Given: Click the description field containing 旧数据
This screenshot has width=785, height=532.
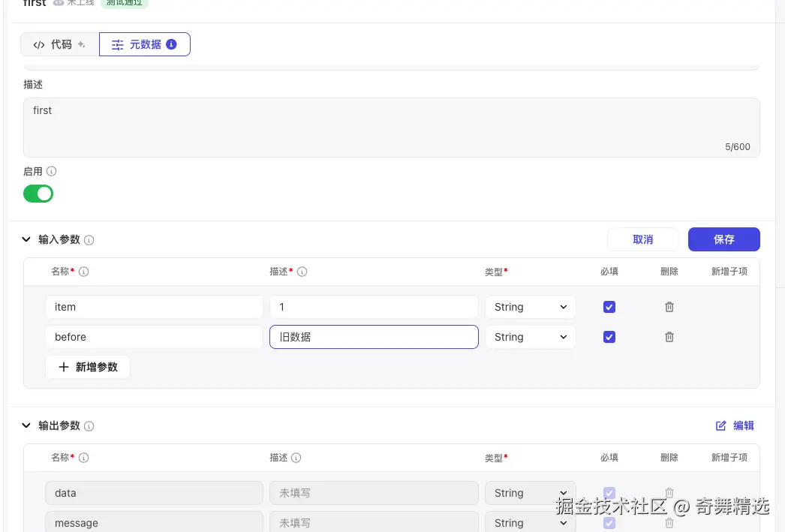Looking at the screenshot, I should (x=374, y=337).
